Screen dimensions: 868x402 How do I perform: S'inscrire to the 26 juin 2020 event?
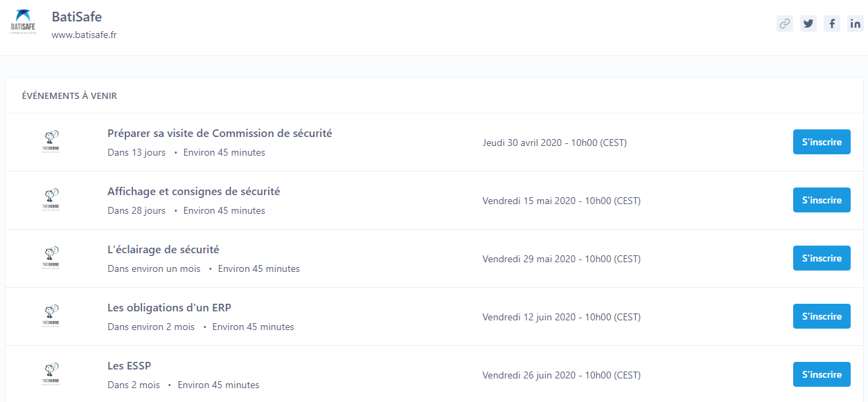[x=822, y=374]
